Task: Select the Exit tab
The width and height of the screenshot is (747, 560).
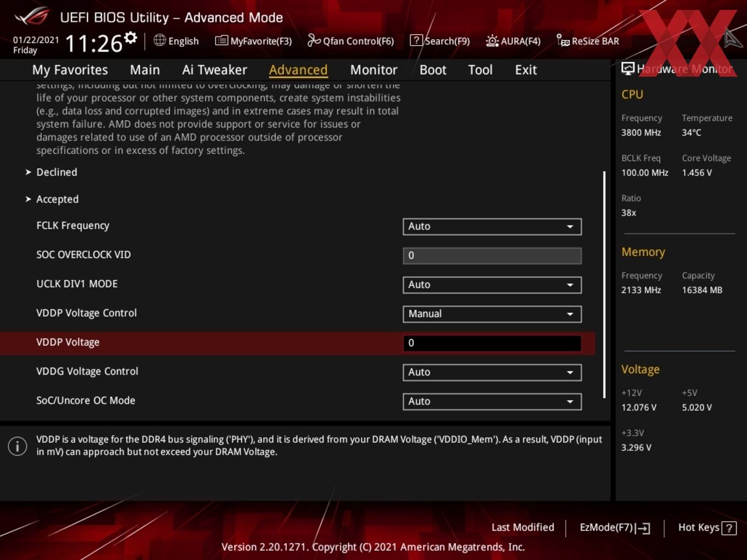Action: click(526, 70)
